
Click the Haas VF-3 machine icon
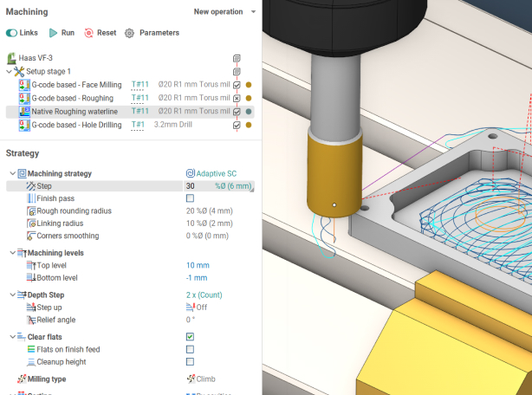[11, 58]
